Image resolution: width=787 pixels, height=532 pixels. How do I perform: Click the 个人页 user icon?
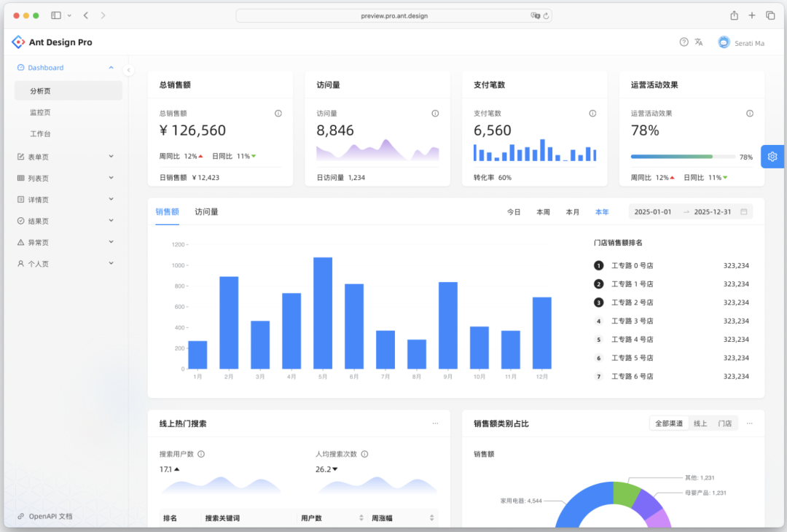(20, 264)
